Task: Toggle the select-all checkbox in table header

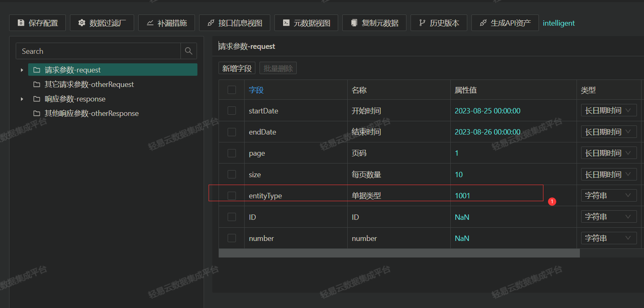Action: (232, 90)
